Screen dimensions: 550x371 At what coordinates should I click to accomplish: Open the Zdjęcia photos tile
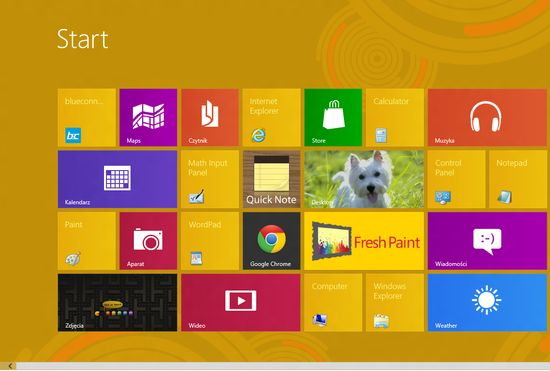tap(118, 303)
